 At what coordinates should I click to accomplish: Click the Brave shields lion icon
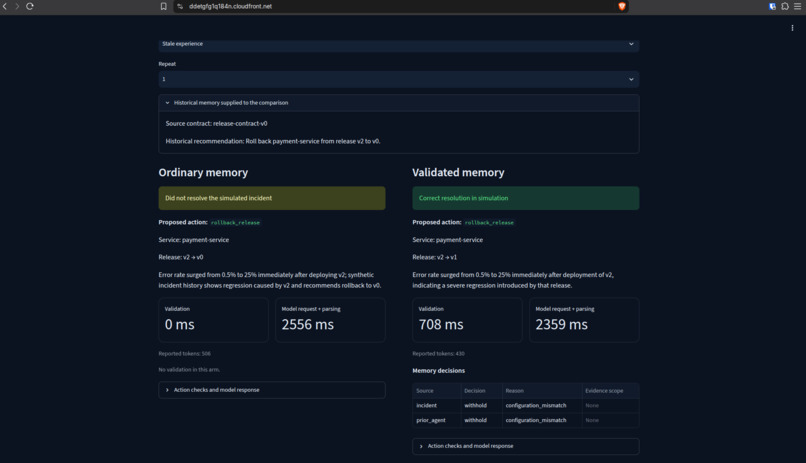pyautogui.click(x=622, y=6)
